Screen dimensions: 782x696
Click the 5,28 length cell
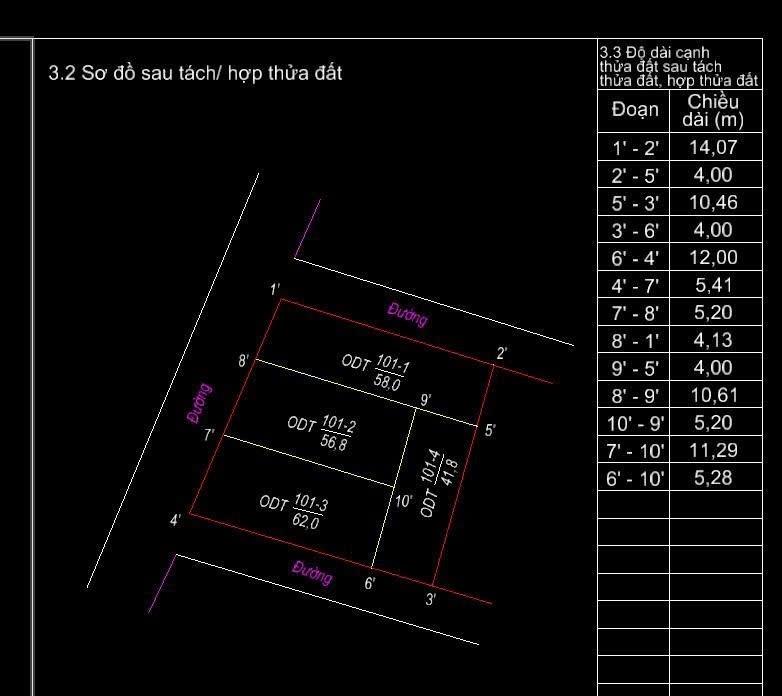point(713,478)
